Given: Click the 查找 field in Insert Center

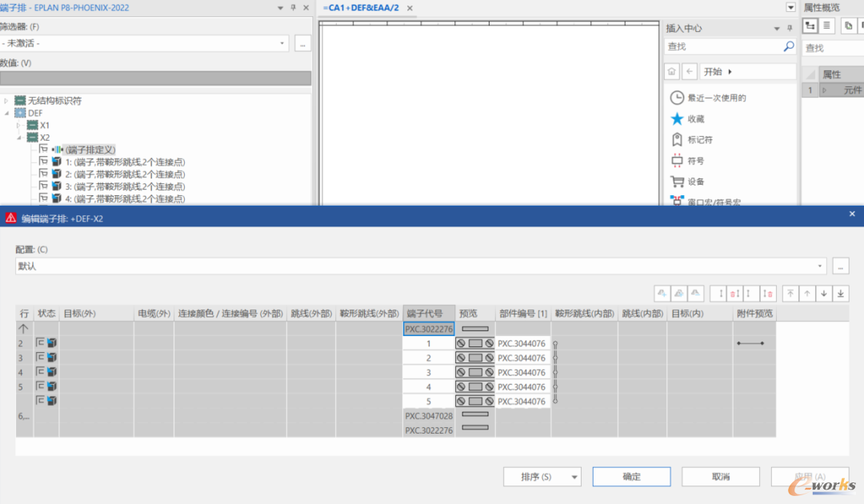Looking at the screenshot, I should coord(723,47).
